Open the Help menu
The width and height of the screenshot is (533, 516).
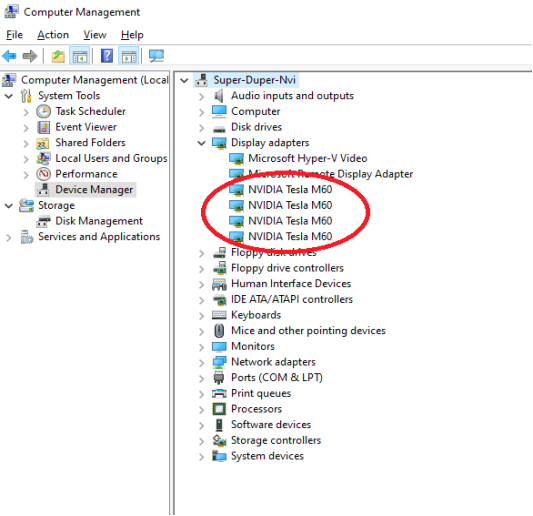132,35
